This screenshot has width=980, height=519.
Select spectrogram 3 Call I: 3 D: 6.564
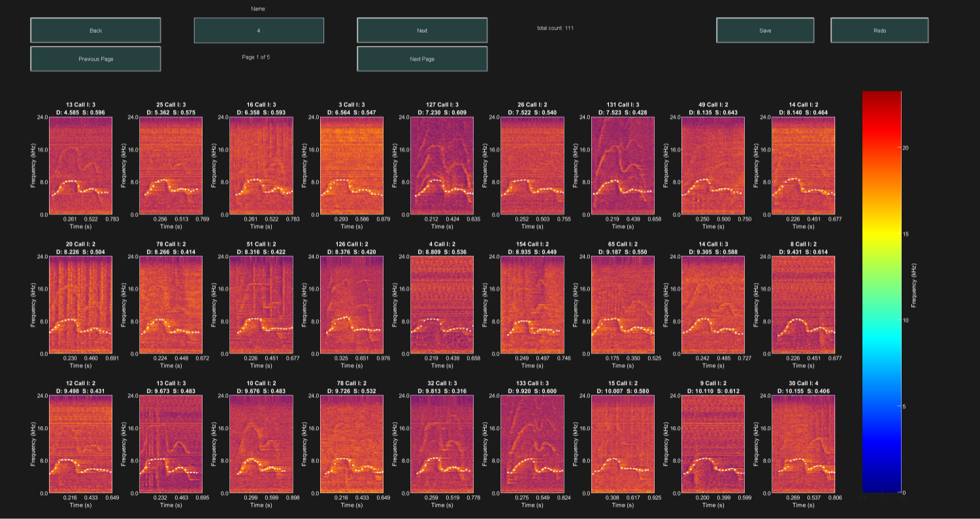pyautogui.click(x=351, y=165)
